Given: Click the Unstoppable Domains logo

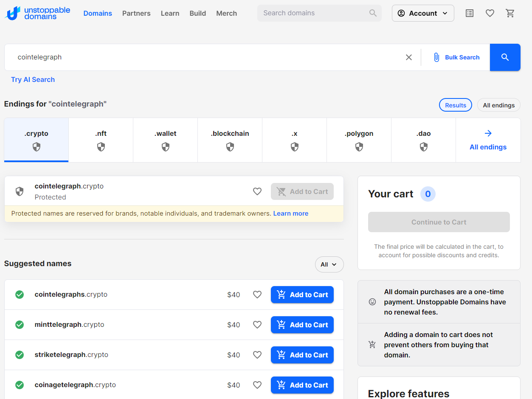Looking at the screenshot, I should point(37,13).
